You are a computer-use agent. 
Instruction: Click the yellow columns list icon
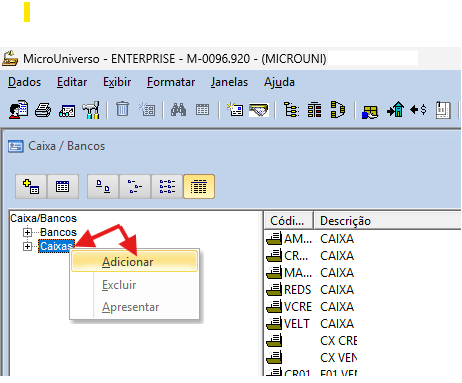314,110
